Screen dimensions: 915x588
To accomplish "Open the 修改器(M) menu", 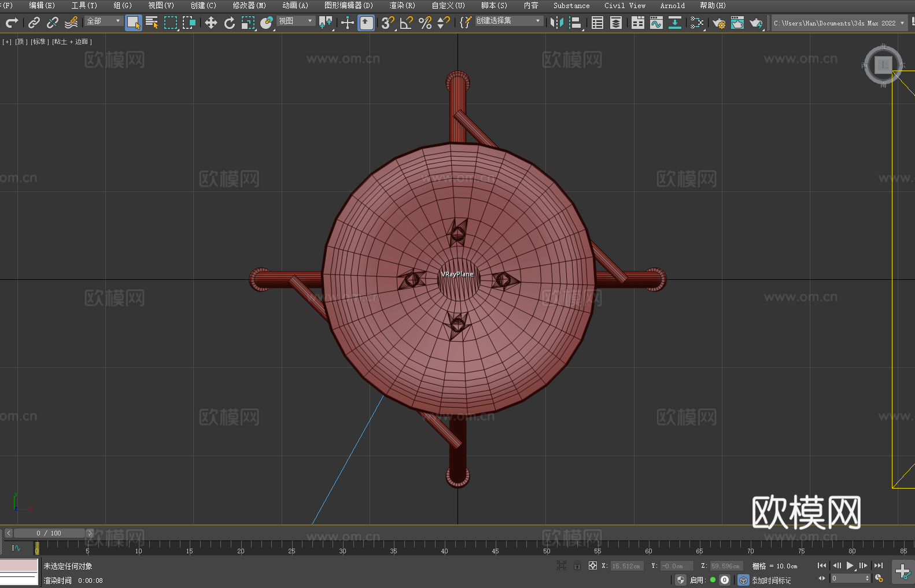I will [x=249, y=5].
